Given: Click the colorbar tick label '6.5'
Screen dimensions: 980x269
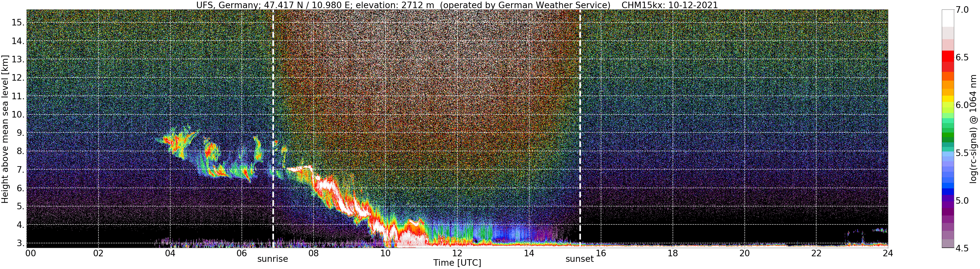Looking at the screenshot, I should (x=962, y=57).
